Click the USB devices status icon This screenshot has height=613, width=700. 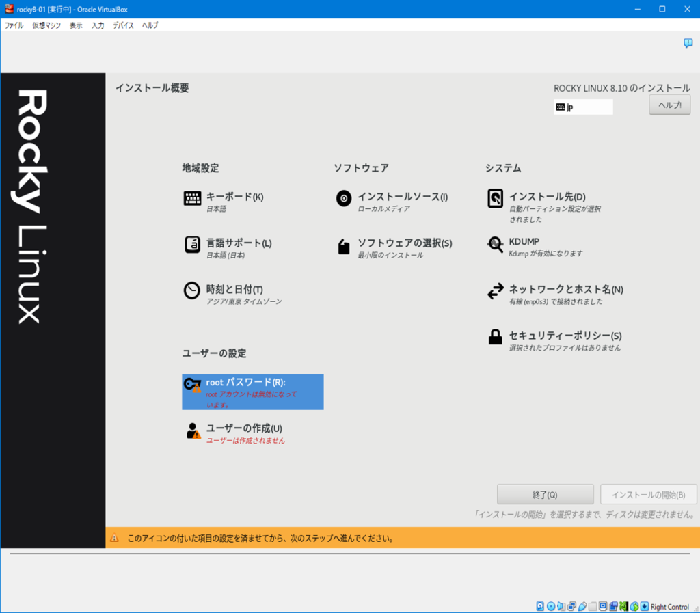pos(582,606)
